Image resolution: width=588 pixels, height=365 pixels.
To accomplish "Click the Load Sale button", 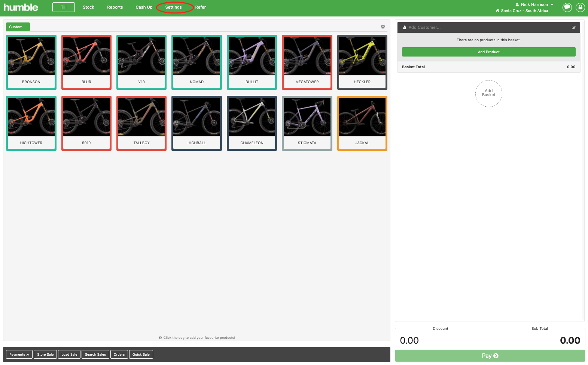I will (x=69, y=355).
